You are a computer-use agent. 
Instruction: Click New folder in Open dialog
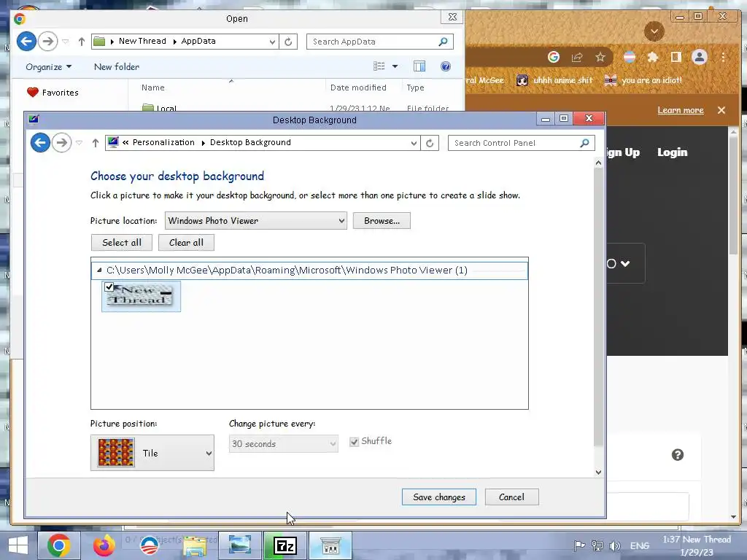[117, 66]
